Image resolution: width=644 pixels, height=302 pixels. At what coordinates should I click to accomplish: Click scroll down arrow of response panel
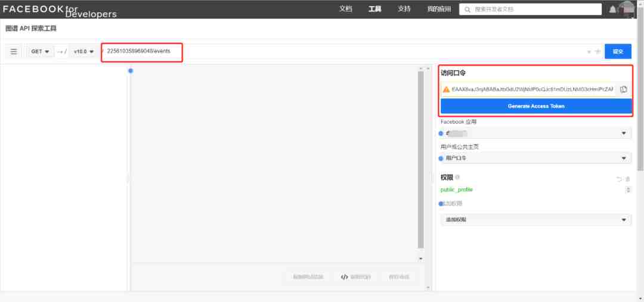[420, 259]
